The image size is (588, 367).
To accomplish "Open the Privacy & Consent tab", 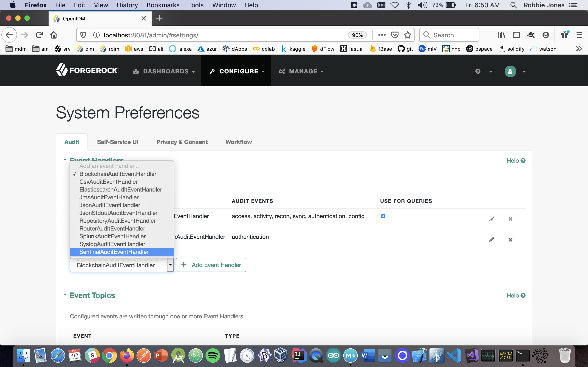I will (x=182, y=142).
